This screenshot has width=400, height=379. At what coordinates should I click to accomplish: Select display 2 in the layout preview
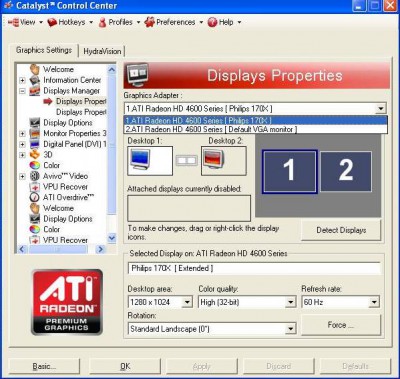[x=346, y=171]
